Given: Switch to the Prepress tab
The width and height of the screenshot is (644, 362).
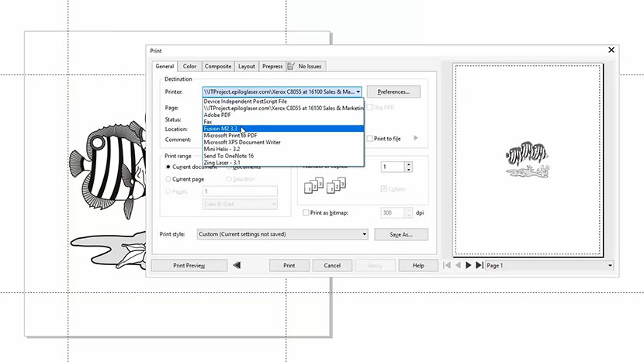Looking at the screenshot, I should pos(272,67).
